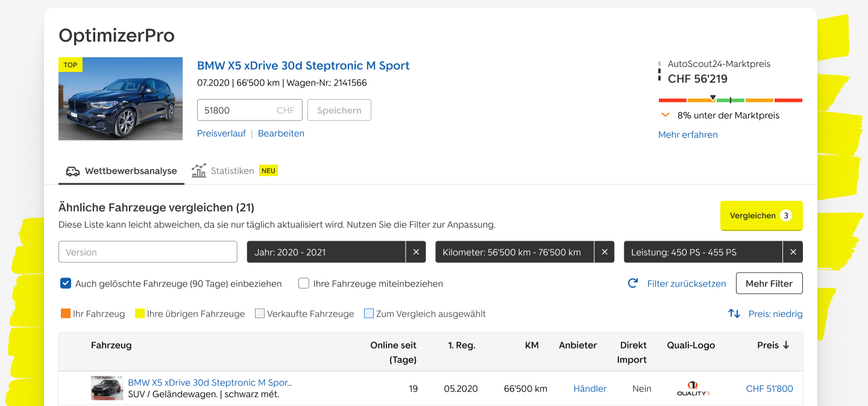Click the TOP badge on the car photo

click(71, 65)
